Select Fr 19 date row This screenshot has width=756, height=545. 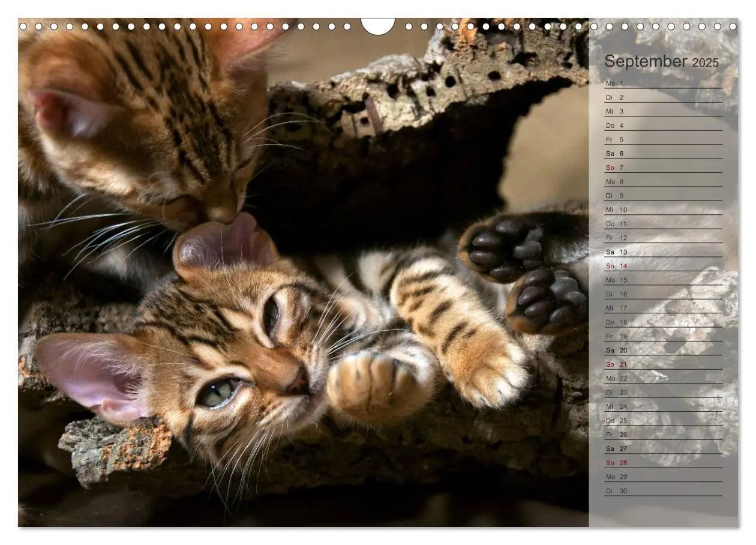(663, 336)
